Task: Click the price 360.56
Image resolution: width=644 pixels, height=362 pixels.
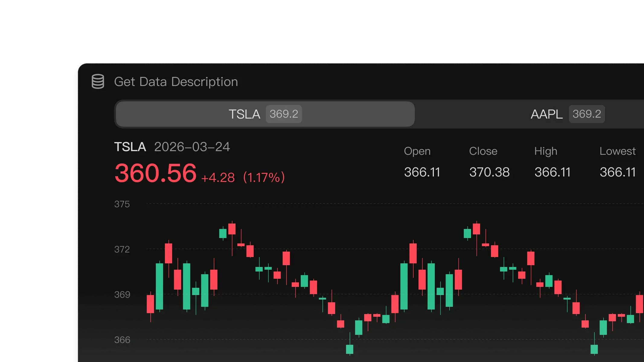Action: point(155,173)
